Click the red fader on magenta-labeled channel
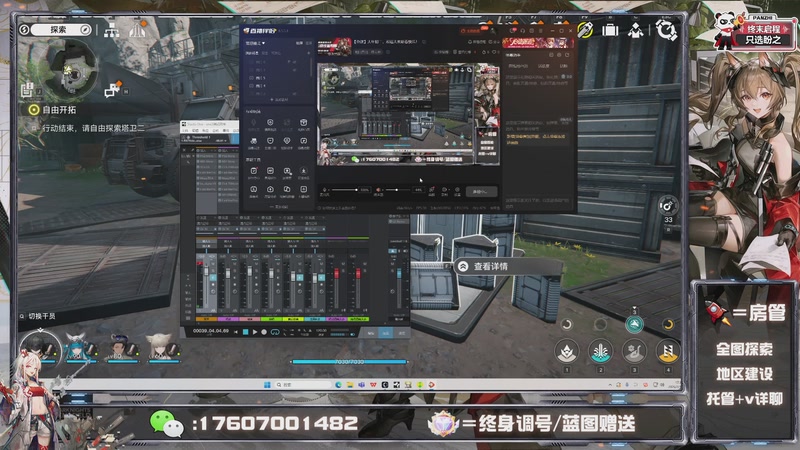 pos(336,274)
